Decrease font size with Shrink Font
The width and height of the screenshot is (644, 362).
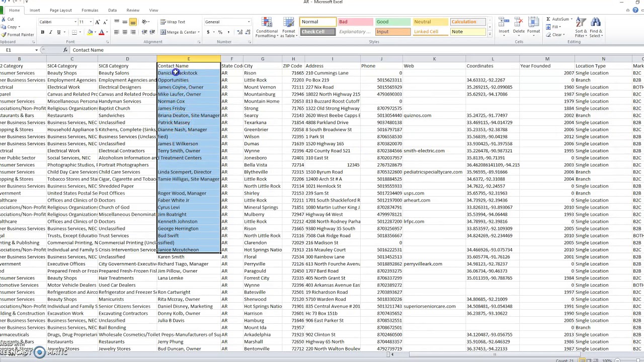pyautogui.click(x=105, y=22)
